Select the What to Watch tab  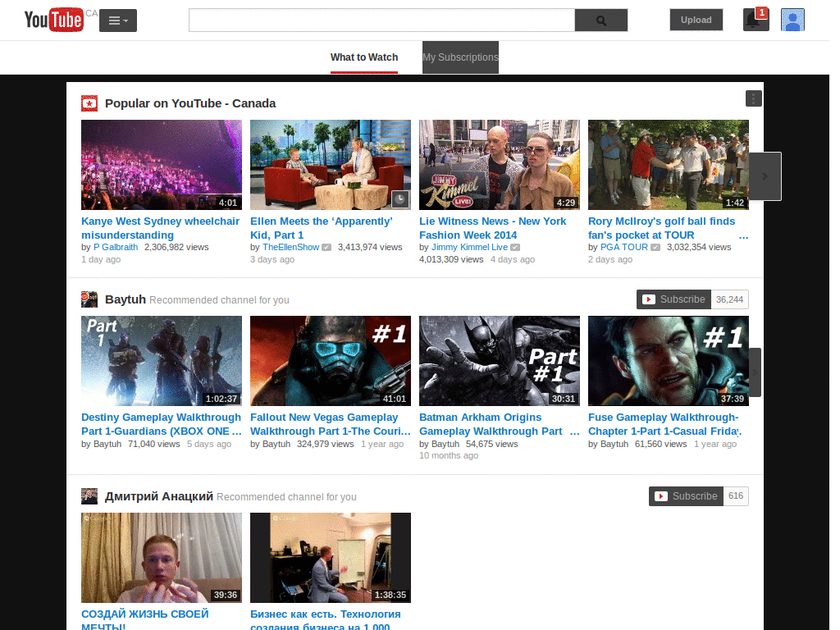coord(364,57)
